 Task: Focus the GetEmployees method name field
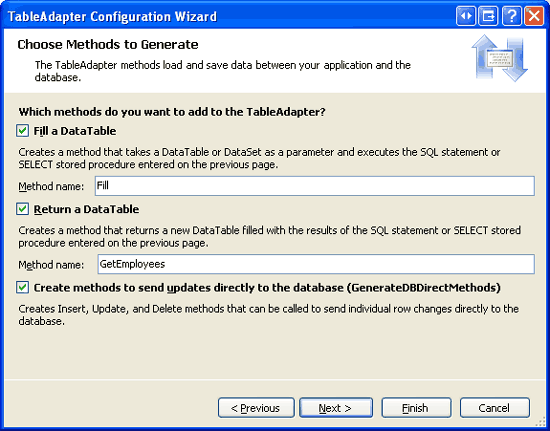(316, 264)
